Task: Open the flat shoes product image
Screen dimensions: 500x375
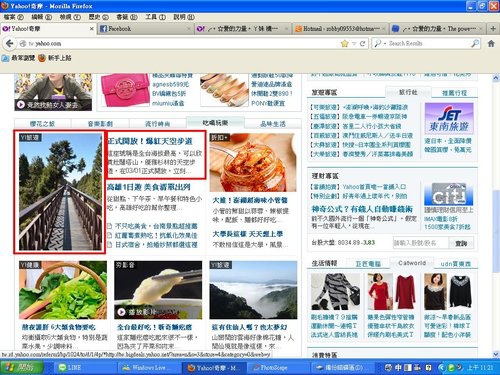Action: tap(224, 90)
